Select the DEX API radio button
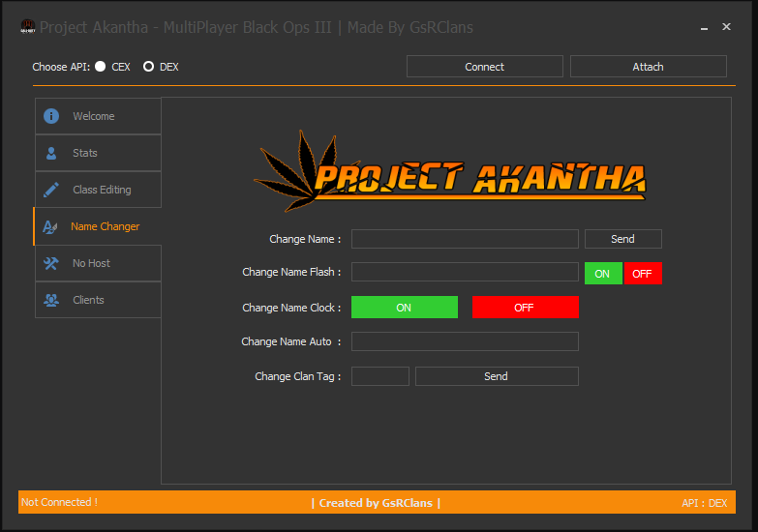Screen dimensions: 758x532 tap(148, 66)
